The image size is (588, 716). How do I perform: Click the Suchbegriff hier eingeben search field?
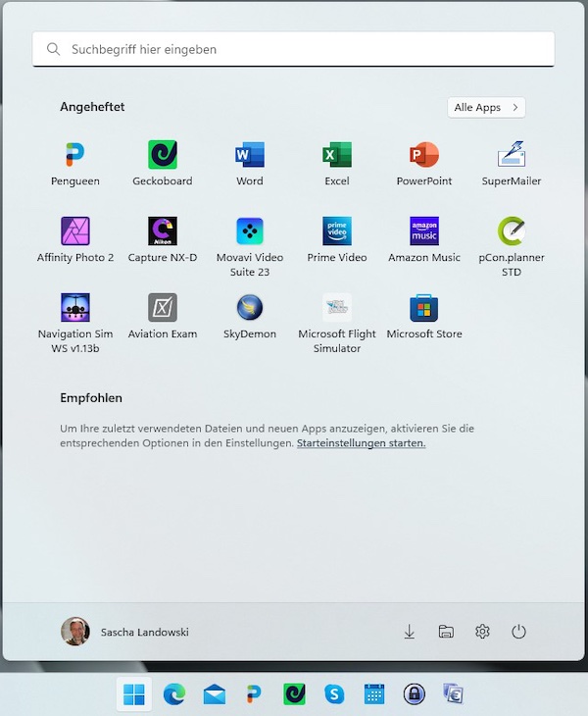[293, 49]
